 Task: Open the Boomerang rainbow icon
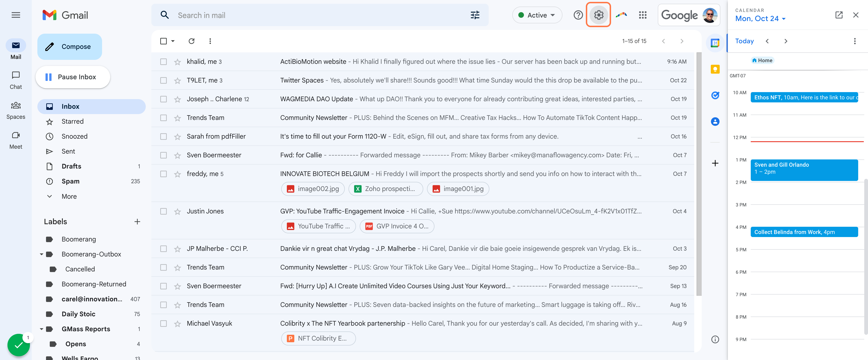(621, 15)
